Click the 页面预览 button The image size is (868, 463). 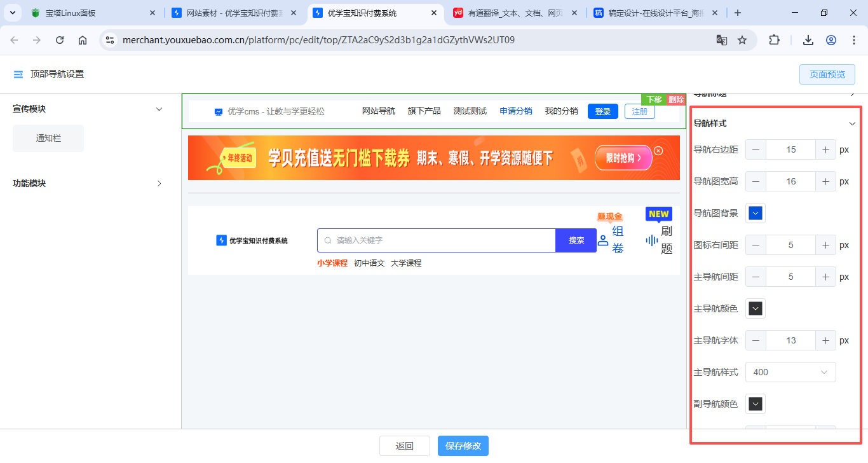827,74
